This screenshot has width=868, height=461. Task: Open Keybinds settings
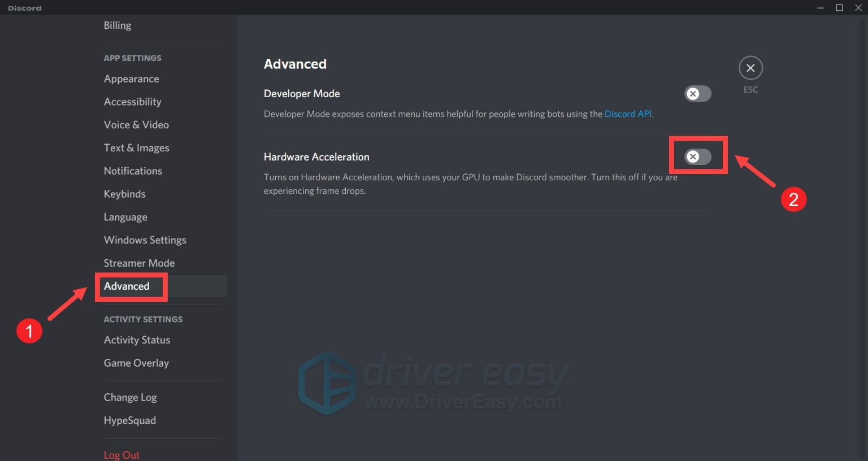click(124, 194)
